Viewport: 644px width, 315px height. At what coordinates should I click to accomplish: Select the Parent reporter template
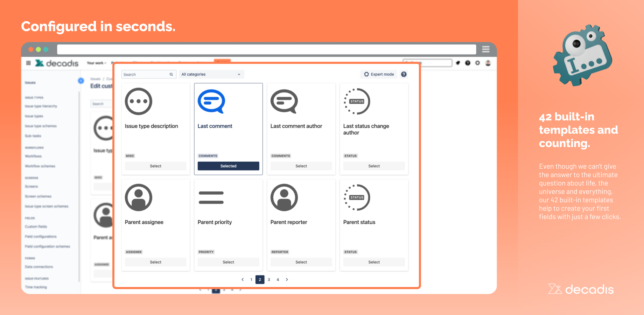click(x=301, y=262)
